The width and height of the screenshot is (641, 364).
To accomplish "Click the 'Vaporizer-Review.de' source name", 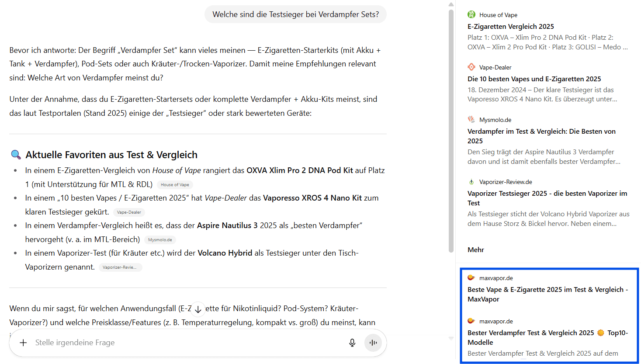I will (506, 182).
